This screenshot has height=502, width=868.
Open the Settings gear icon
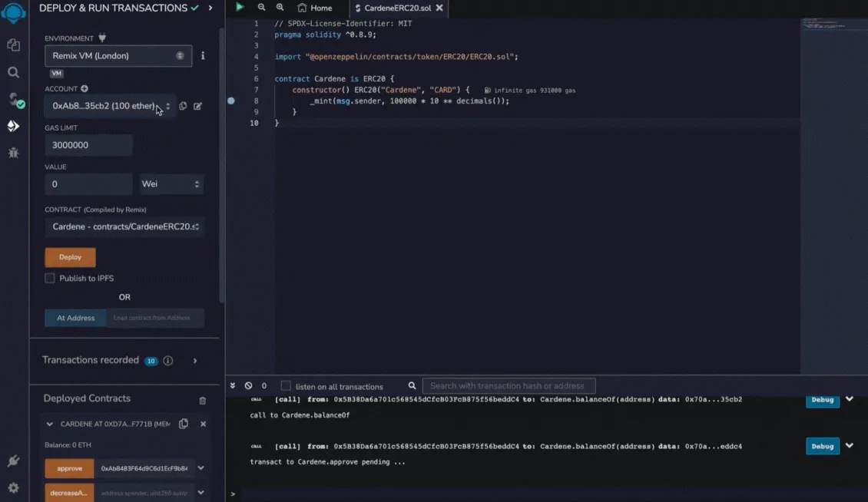tap(13, 487)
